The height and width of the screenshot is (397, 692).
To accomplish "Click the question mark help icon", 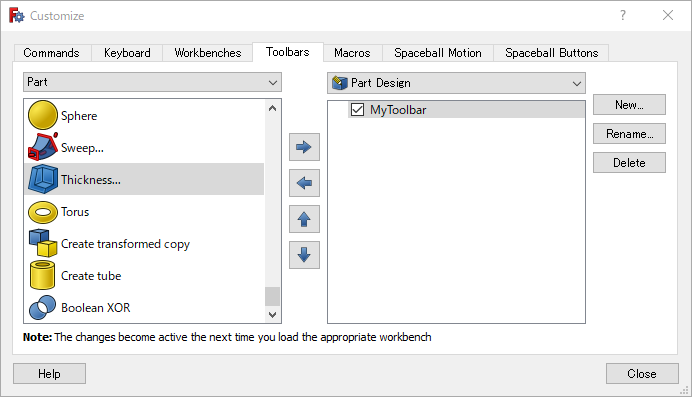I will coord(623,15).
